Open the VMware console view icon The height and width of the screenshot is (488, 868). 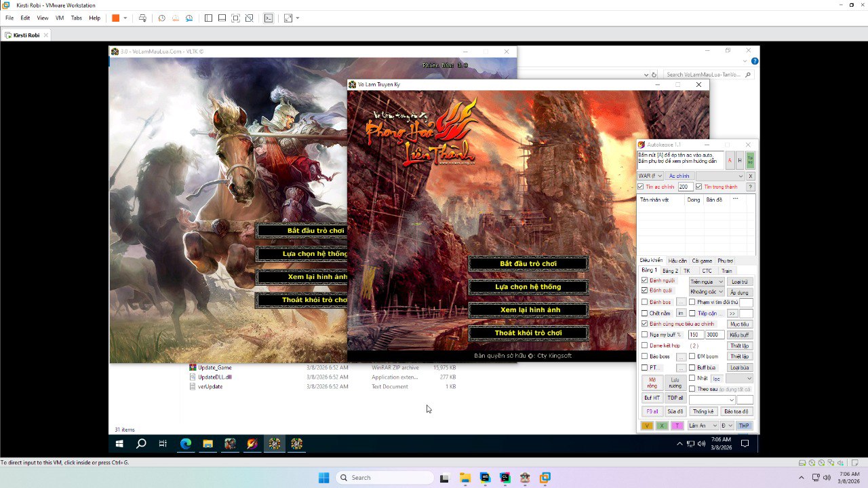(x=269, y=18)
